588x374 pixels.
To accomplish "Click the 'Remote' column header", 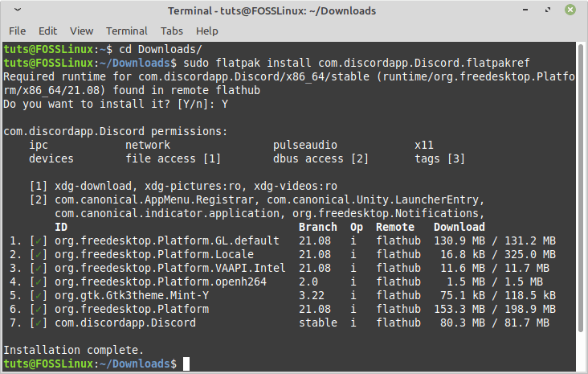I will 395,227.
